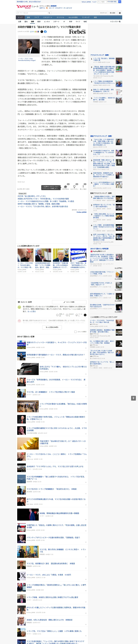Click 記事に関する報告 report icon link

pos(24,189)
